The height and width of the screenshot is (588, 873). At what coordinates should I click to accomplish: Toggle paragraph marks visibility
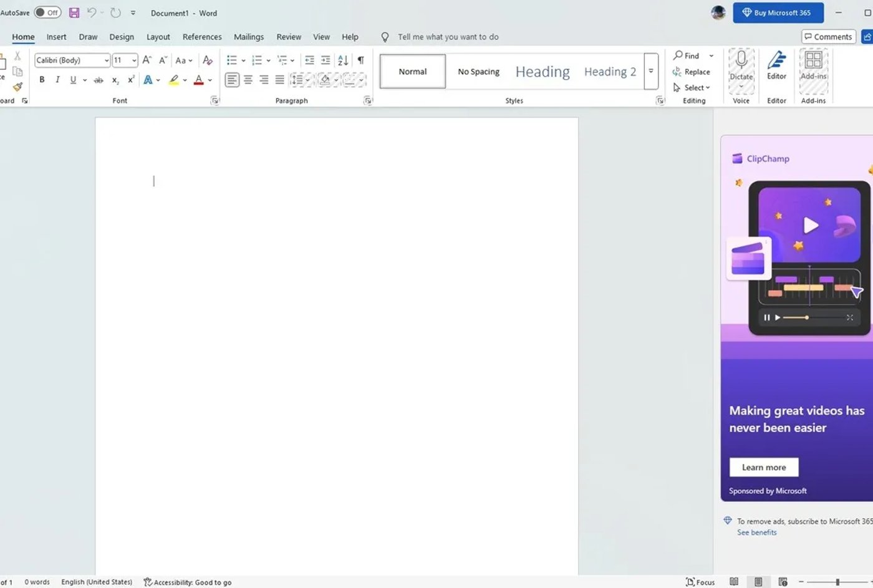point(360,60)
